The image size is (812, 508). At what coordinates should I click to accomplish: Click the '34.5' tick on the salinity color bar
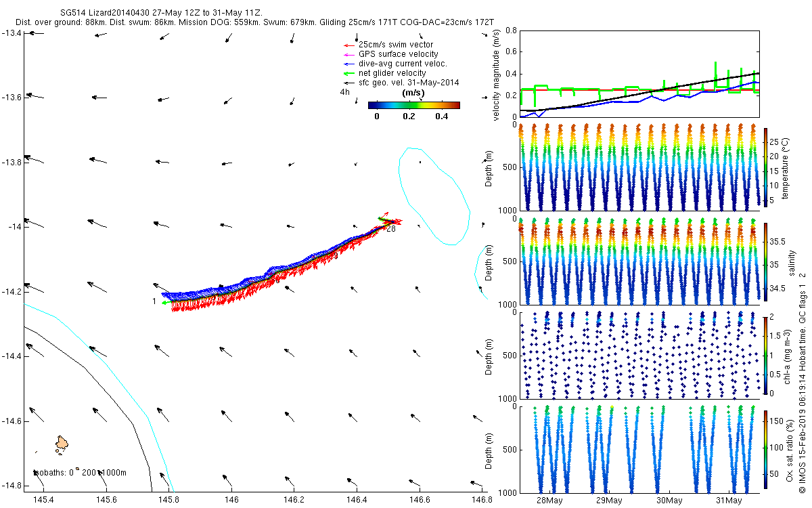pos(777,289)
